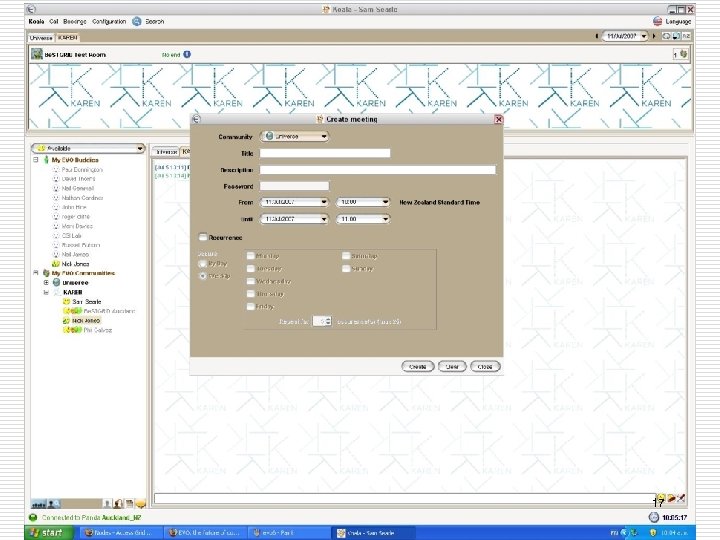Click the blue info icon next to No end
The height and width of the screenshot is (540, 720).
(x=187, y=54)
